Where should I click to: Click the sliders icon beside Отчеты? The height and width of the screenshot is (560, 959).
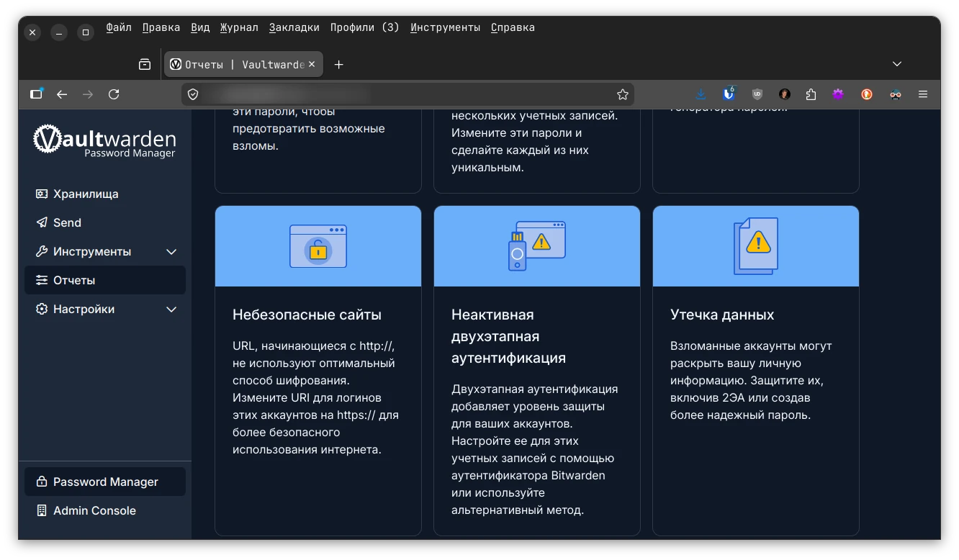coord(41,280)
